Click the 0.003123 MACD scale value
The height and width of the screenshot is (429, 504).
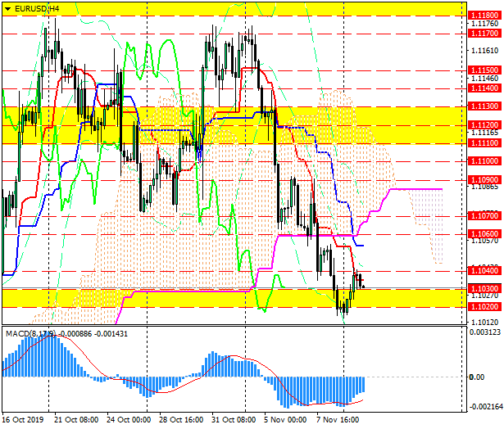484,332
